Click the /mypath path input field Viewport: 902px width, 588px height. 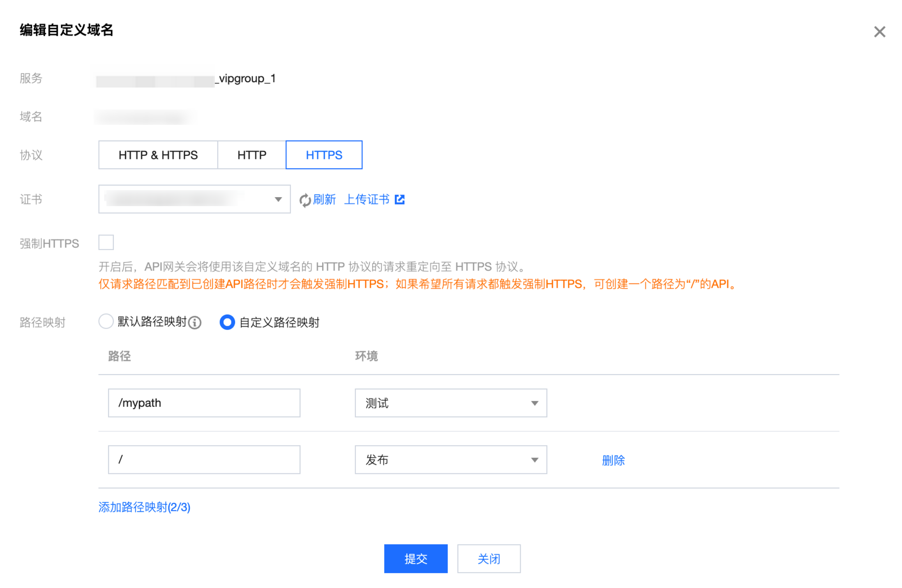[x=204, y=403]
